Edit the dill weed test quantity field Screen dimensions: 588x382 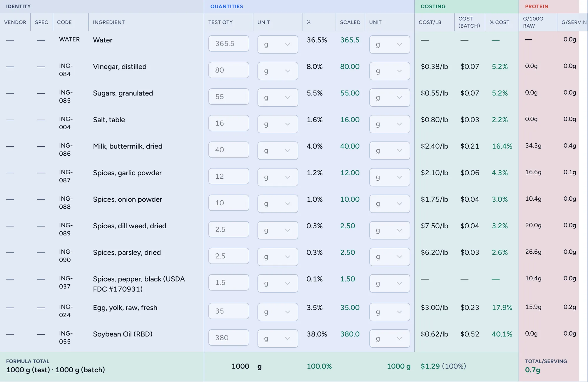tap(229, 229)
